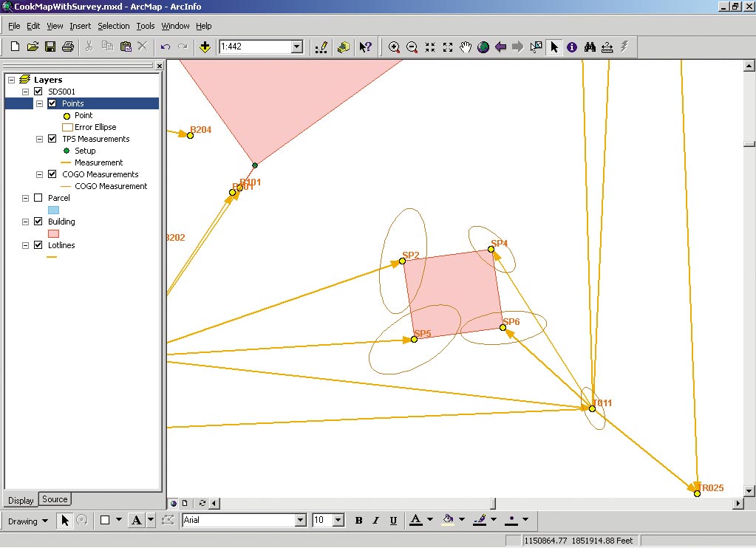Open the Drawing menu dropdown
Screen dimensions: 756x548
coord(28,521)
